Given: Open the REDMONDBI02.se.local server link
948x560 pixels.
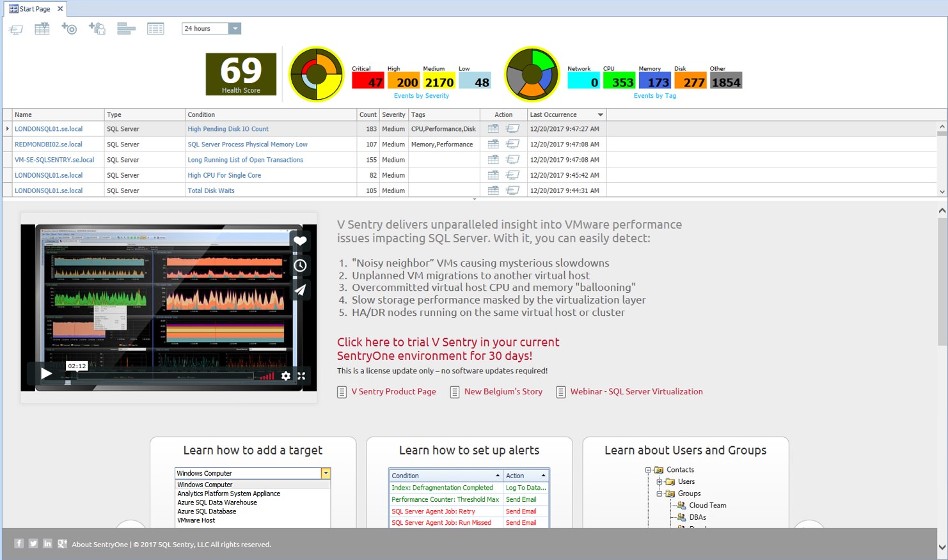Looking at the screenshot, I should pos(49,144).
